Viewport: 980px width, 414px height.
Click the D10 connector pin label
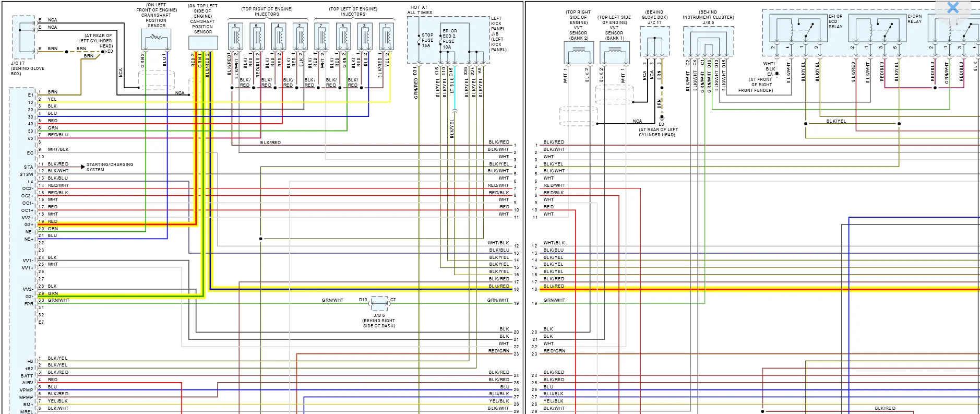(x=363, y=300)
